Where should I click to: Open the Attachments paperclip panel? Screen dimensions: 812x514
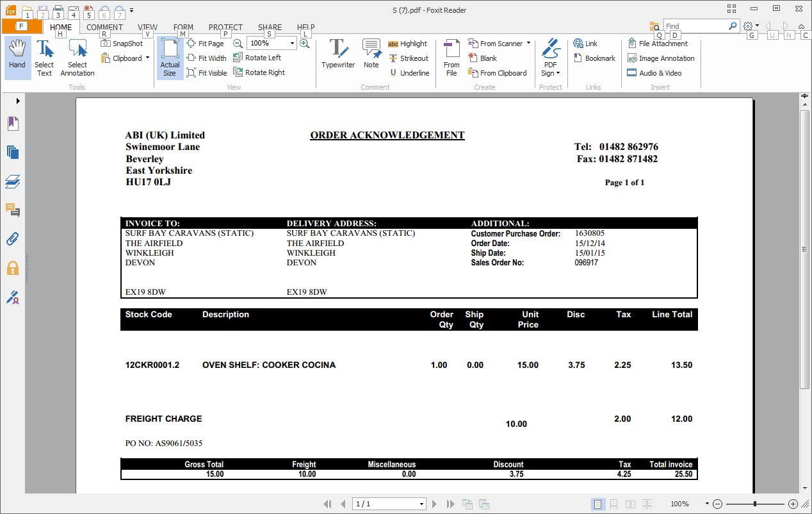[x=12, y=239]
